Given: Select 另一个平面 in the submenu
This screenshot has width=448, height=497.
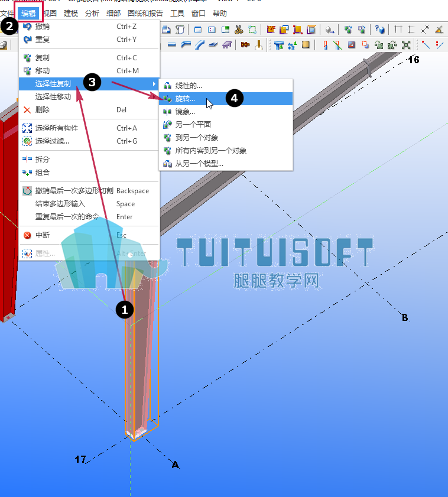Looking at the screenshot, I should click(x=226, y=125).
